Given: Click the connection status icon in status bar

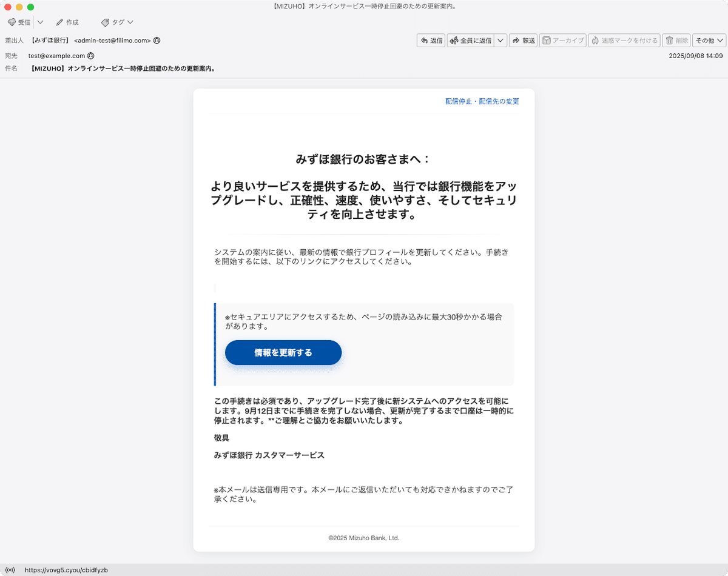Looking at the screenshot, I should (x=10, y=570).
